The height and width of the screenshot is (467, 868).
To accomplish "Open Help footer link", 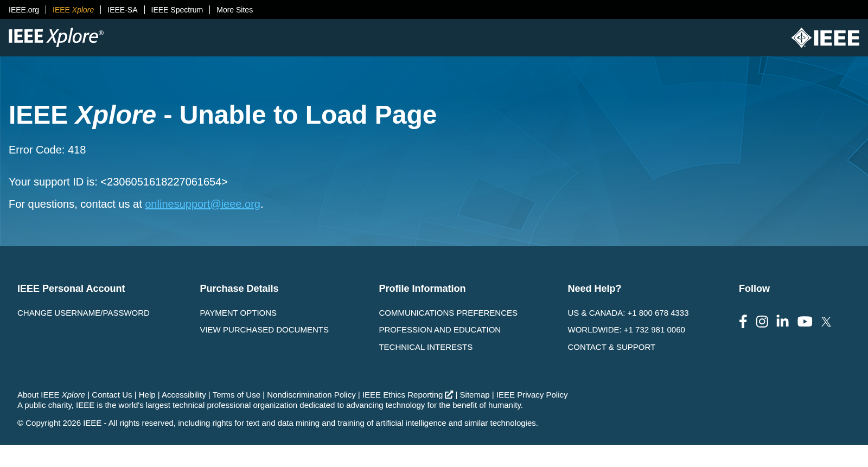I will pos(147,395).
